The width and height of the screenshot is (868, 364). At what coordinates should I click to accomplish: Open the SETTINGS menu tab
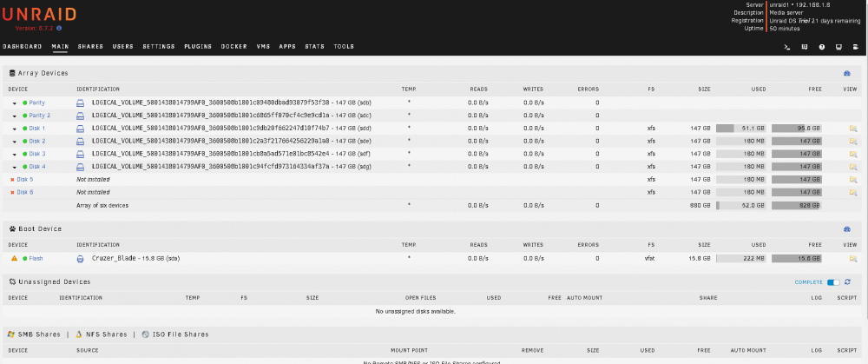coord(159,47)
